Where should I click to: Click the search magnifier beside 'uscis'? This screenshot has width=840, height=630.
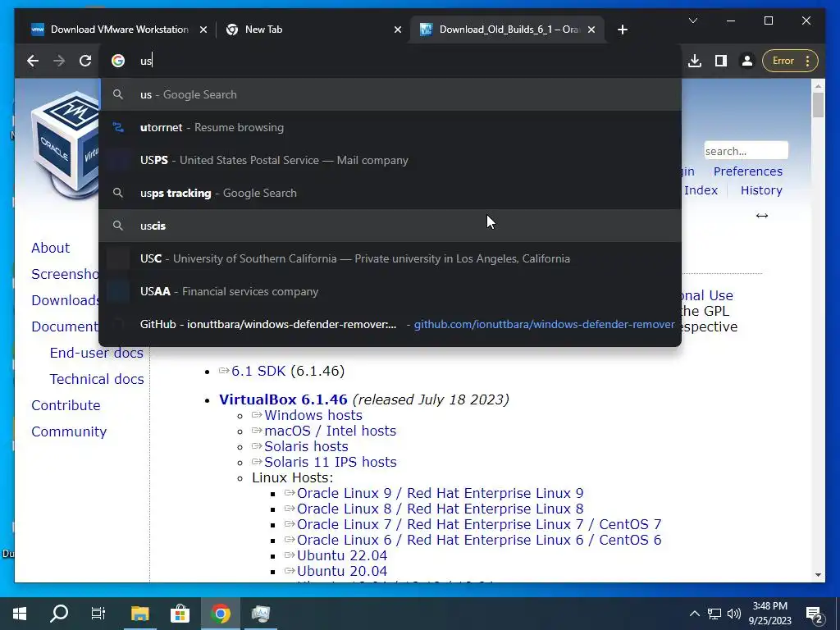[x=118, y=226]
